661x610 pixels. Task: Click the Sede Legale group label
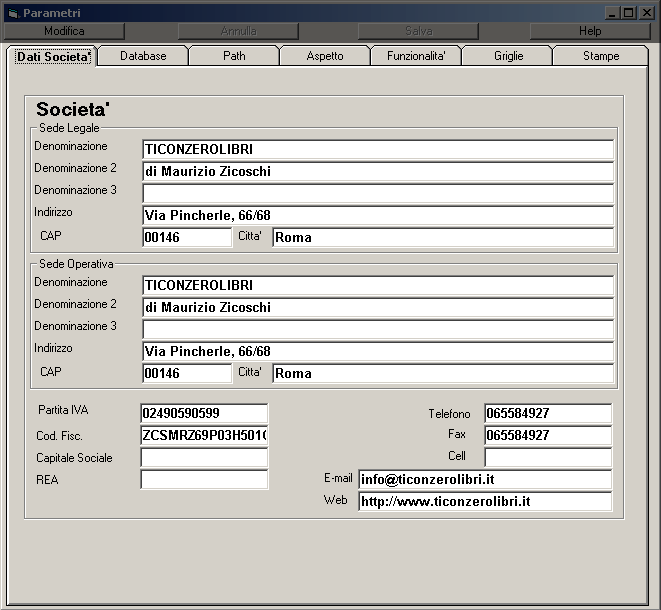[x=69, y=128]
